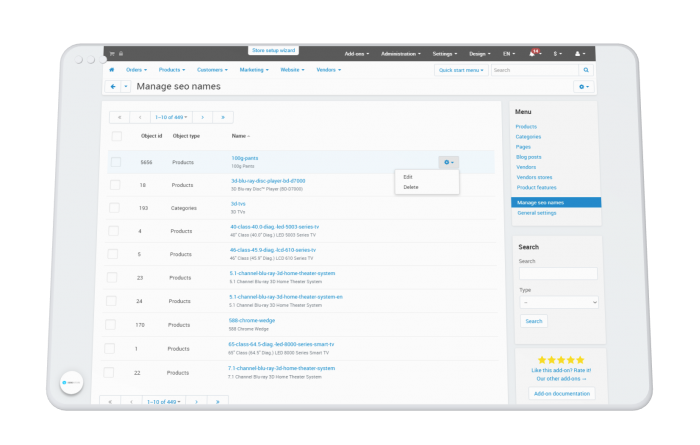Focus the sidebar Search text field
Image resolution: width=700 pixels, height=445 pixels.
(558, 274)
